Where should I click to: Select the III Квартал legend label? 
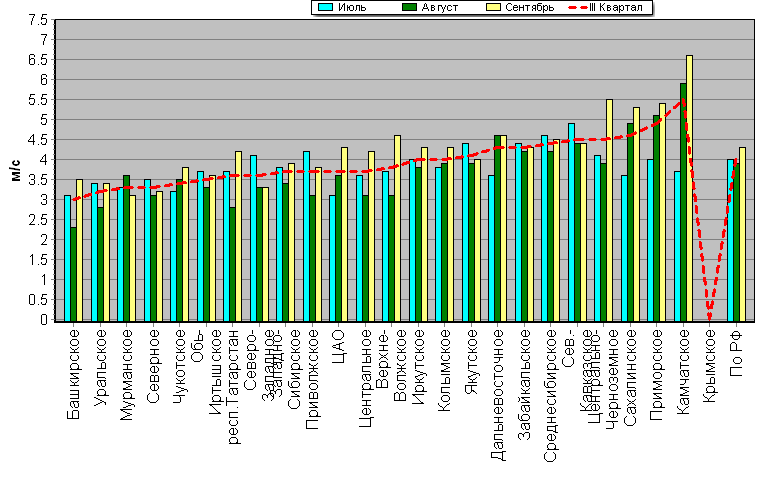(x=615, y=7)
